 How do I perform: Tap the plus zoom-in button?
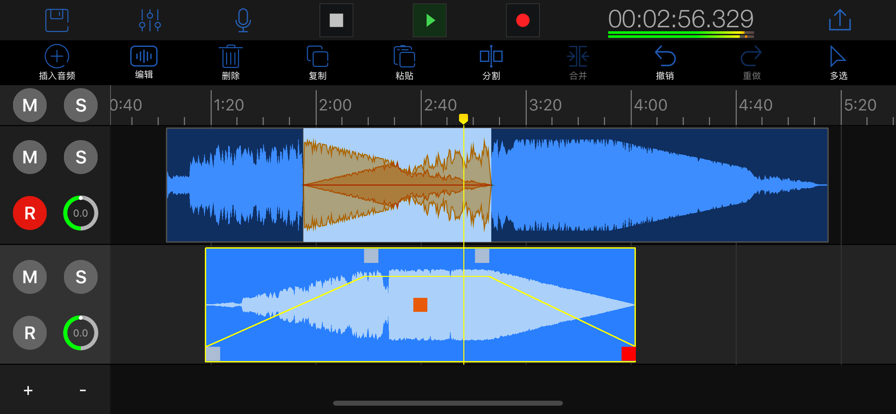(x=28, y=391)
